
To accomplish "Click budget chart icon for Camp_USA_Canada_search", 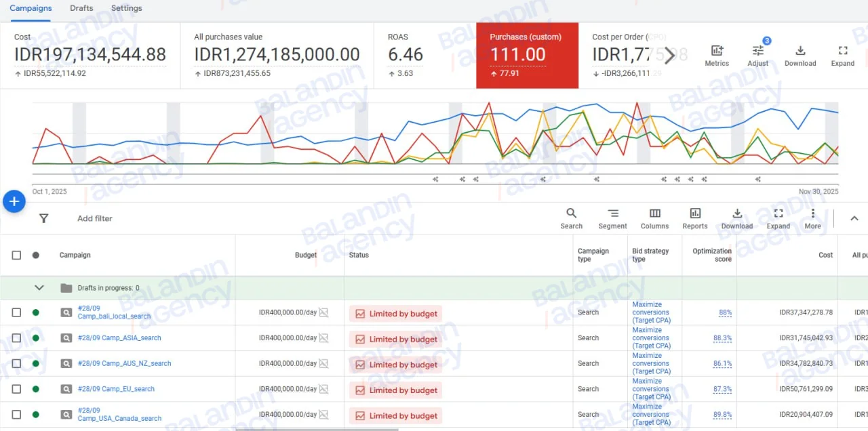I will (323, 415).
